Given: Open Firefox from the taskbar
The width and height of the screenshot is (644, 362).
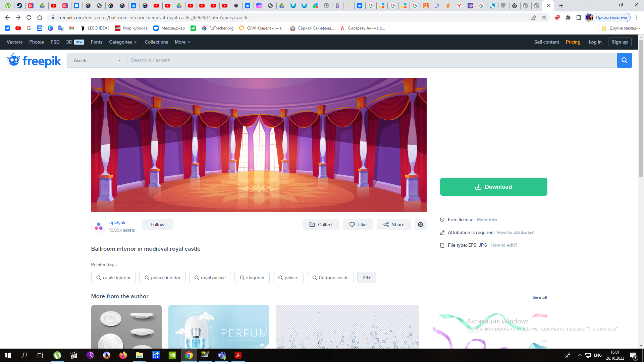Looking at the screenshot, I should click(123, 355).
